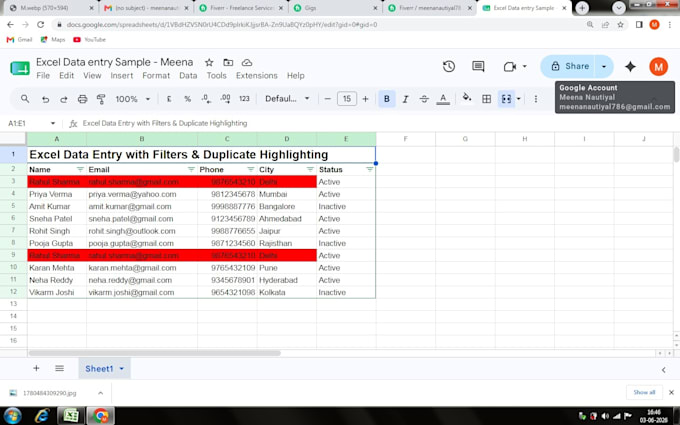
Task: Open the Windows Start button
Action: coord(12,416)
